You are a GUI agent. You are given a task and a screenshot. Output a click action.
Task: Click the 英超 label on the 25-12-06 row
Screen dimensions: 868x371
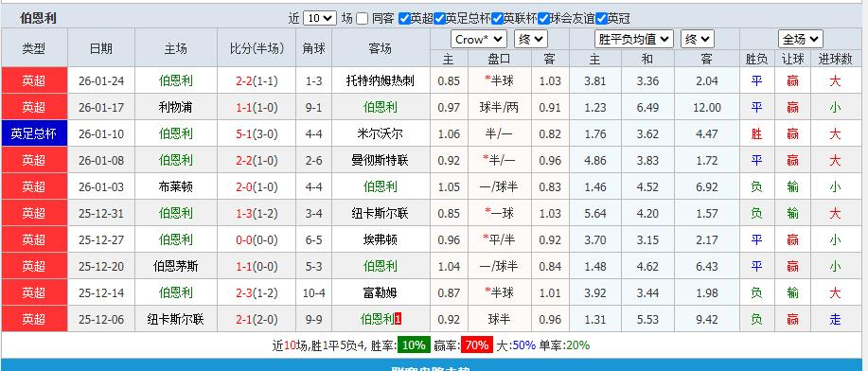[34, 320]
